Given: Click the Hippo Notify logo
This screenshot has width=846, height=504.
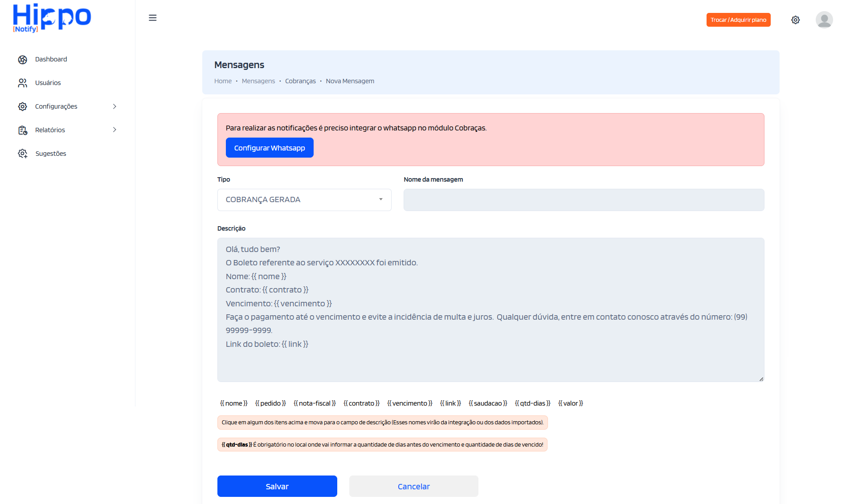Looking at the screenshot, I should [x=52, y=18].
